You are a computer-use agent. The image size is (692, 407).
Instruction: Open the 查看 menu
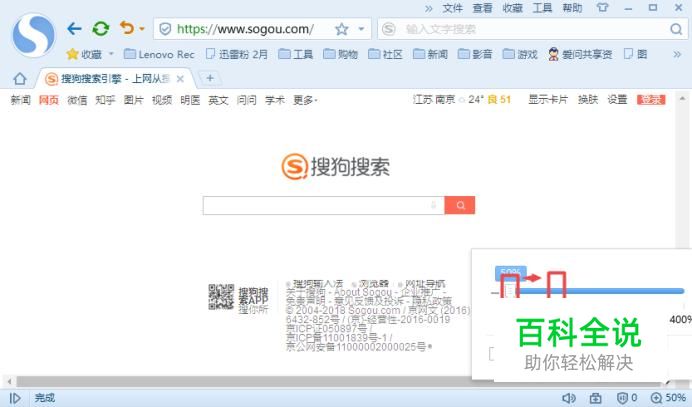482,8
